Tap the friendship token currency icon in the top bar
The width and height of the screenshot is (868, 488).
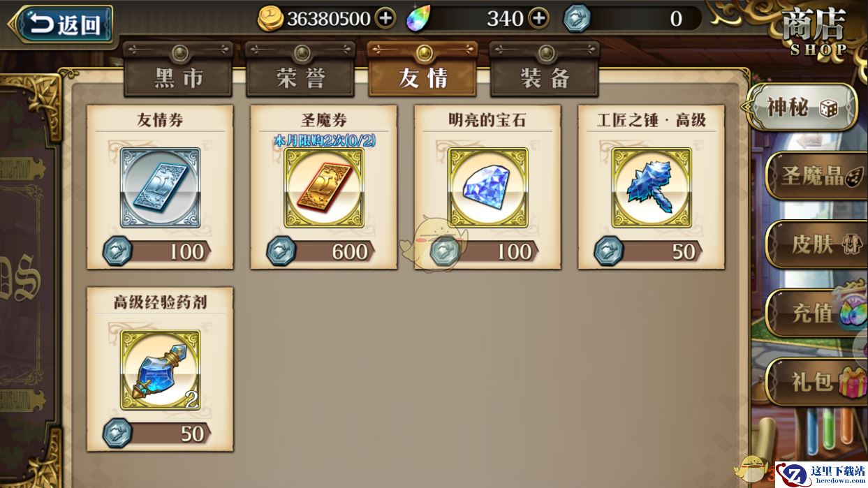(577, 18)
